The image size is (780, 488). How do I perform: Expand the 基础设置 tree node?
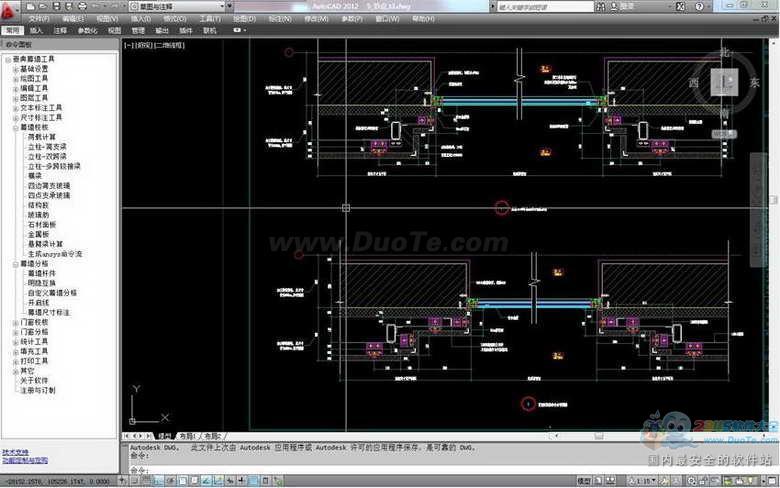click(15, 69)
